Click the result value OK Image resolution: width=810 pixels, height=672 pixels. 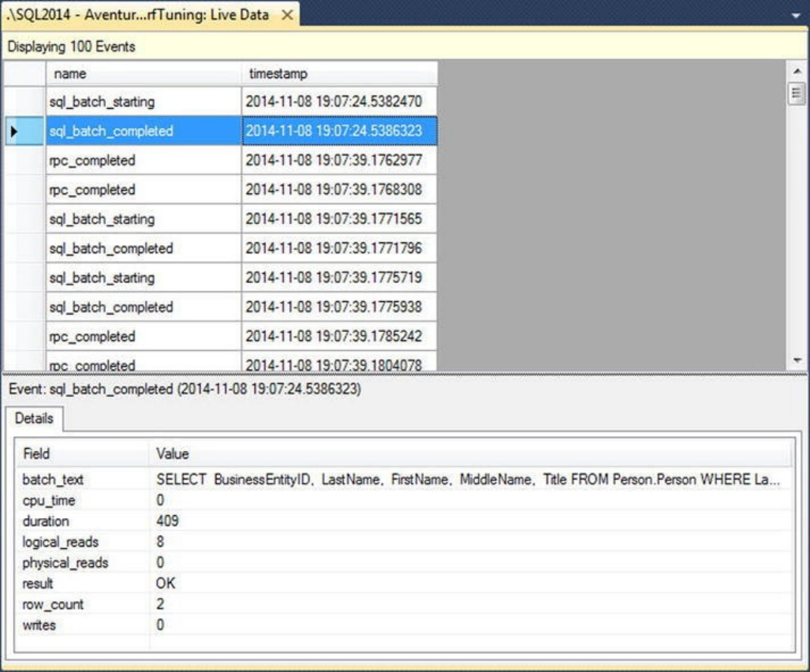coord(166,583)
